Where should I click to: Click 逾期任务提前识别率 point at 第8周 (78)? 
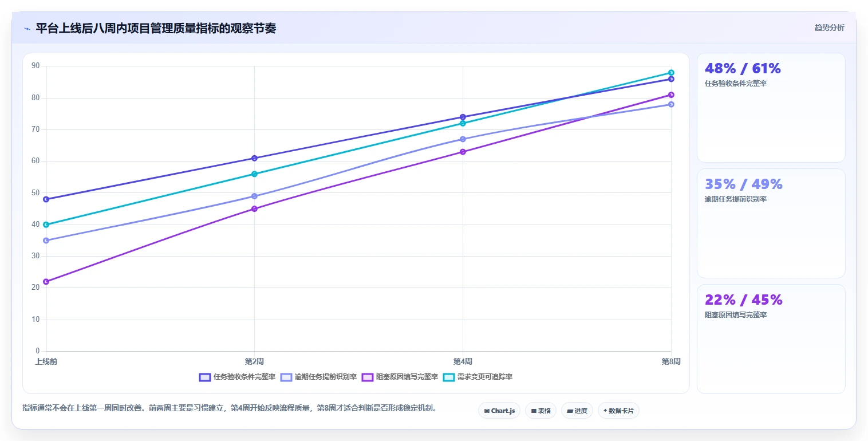[x=671, y=104]
